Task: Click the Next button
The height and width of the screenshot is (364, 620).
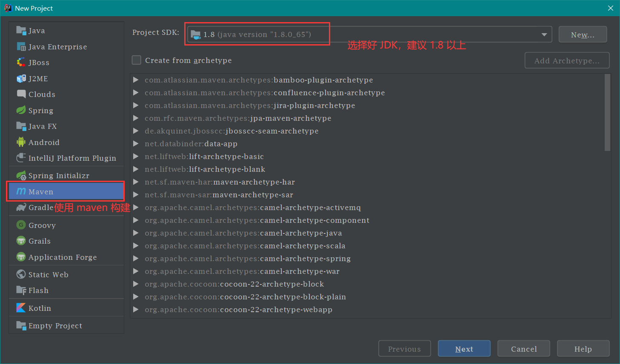Action: (464, 349)
